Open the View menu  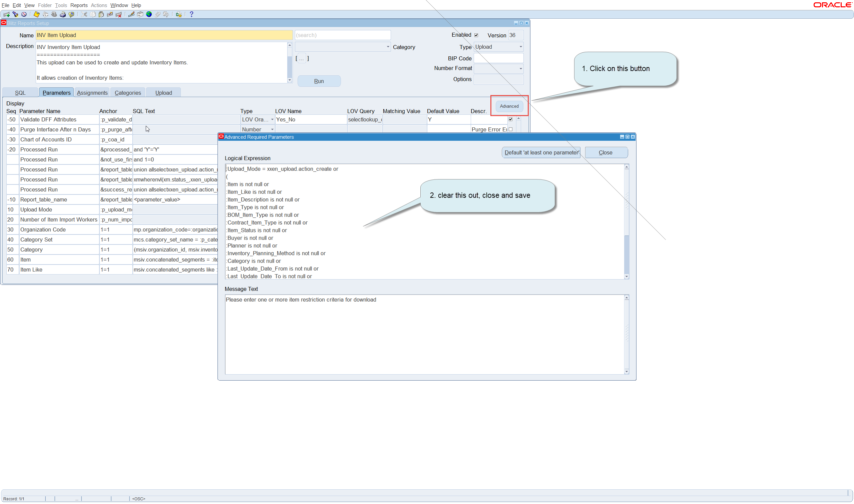pos(29,5)
